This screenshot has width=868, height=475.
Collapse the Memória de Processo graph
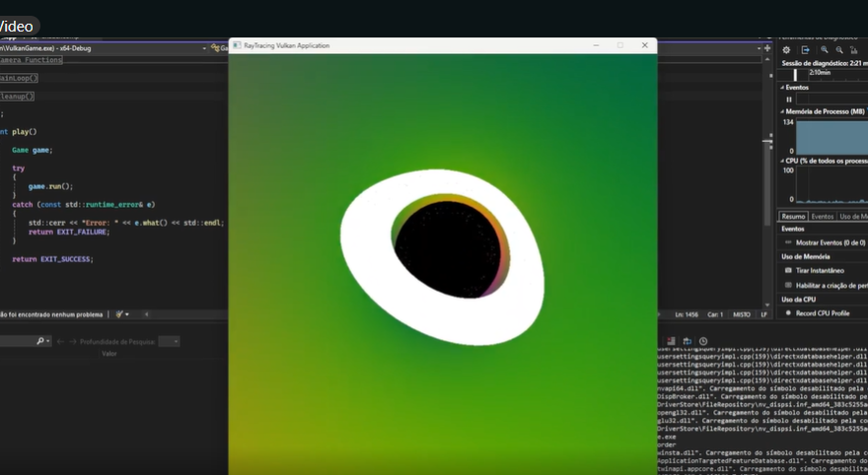(x=782, y=111)
